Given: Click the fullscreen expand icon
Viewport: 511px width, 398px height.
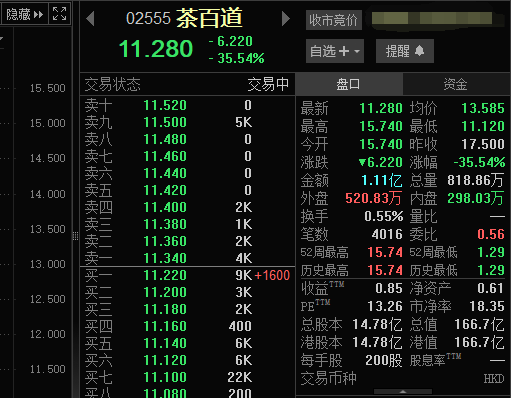Looking at the screenshot, I should point(59,13).
